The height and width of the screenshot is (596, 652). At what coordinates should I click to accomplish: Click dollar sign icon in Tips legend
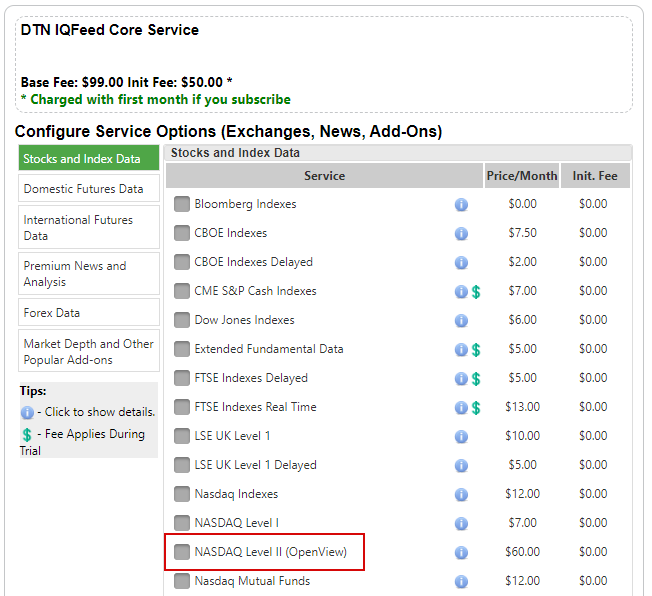click(27, 435)
